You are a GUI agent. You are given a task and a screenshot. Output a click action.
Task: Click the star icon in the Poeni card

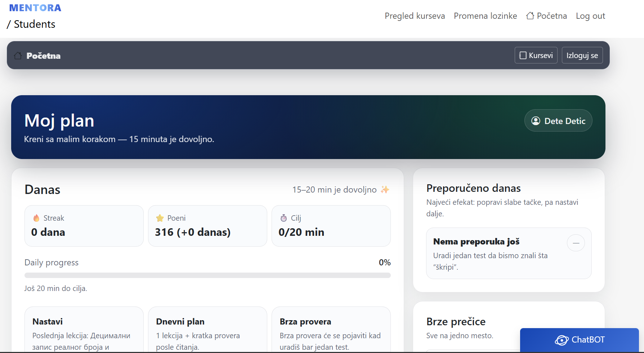(160, 218)
